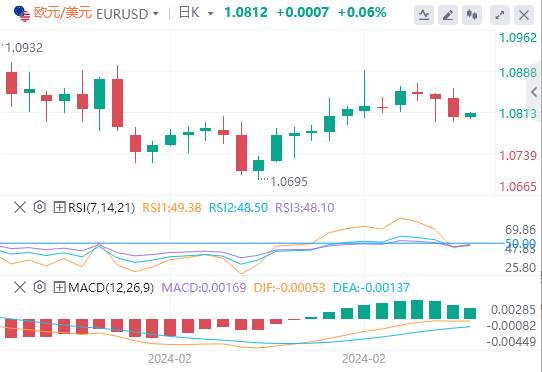
Task: Open the indicator line chart tool
Action: click(x=424, y=15)
